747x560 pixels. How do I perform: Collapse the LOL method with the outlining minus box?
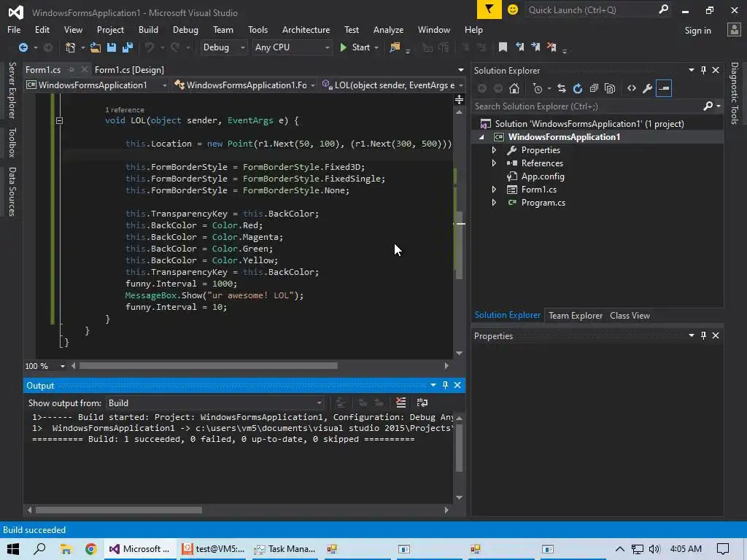59,120
